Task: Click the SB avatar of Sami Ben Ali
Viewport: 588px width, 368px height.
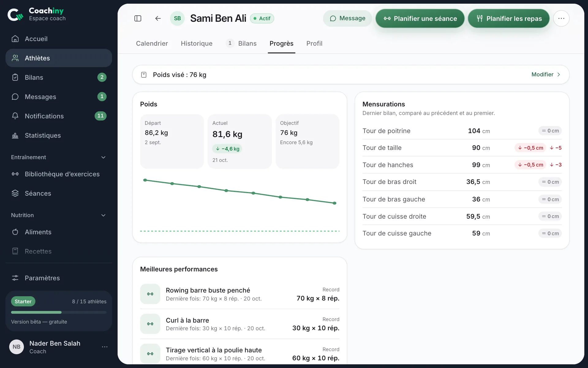Action: pos(177,18)
